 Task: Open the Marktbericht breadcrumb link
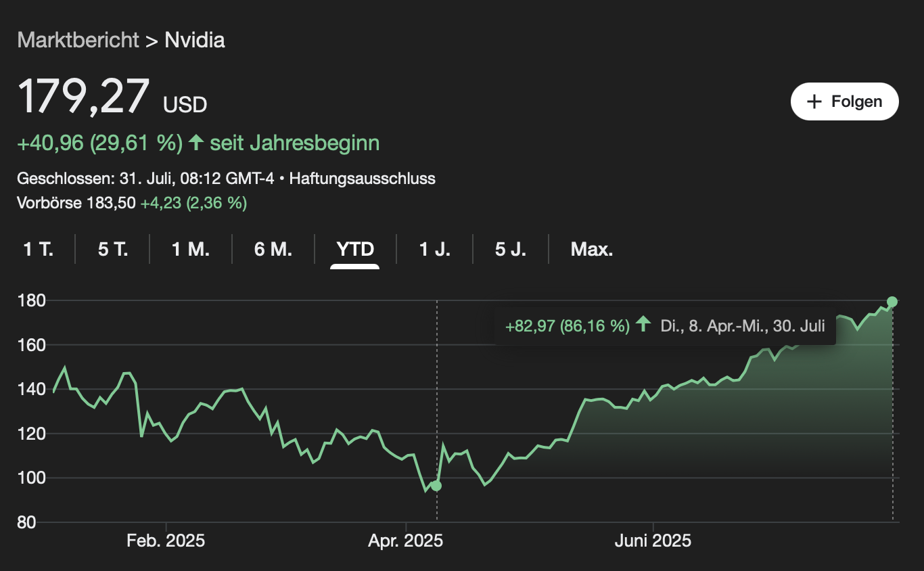point(78,40)
